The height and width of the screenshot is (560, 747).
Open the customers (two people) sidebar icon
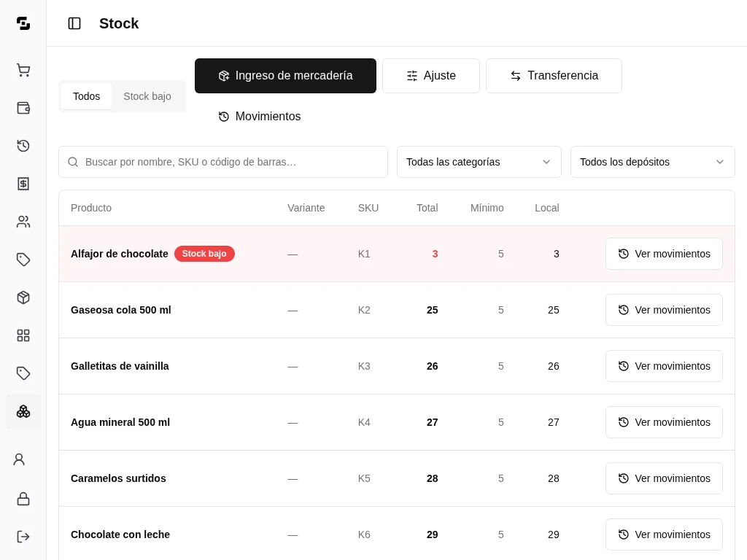coord(23,222)
